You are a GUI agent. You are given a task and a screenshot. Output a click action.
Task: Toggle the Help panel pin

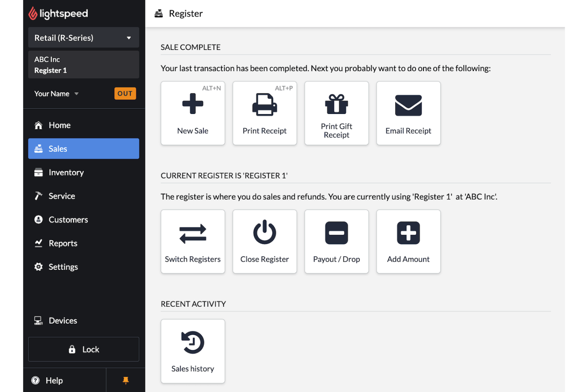(126, 380)
